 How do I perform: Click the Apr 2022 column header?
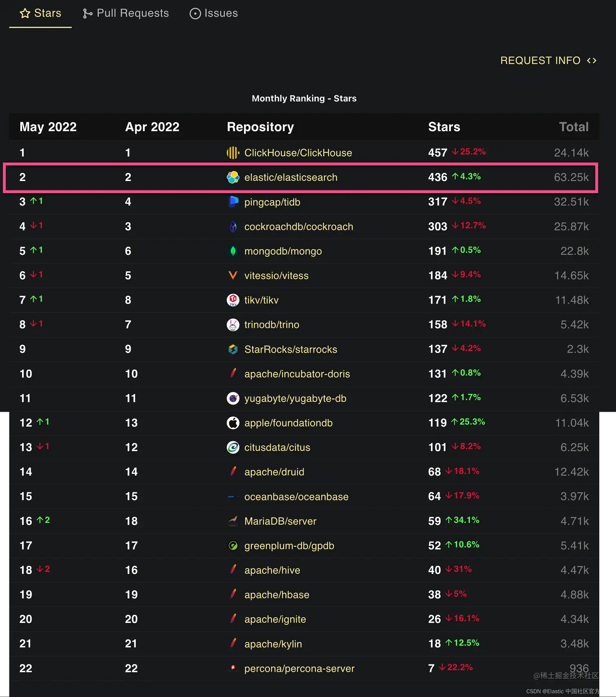click(152, 127)
